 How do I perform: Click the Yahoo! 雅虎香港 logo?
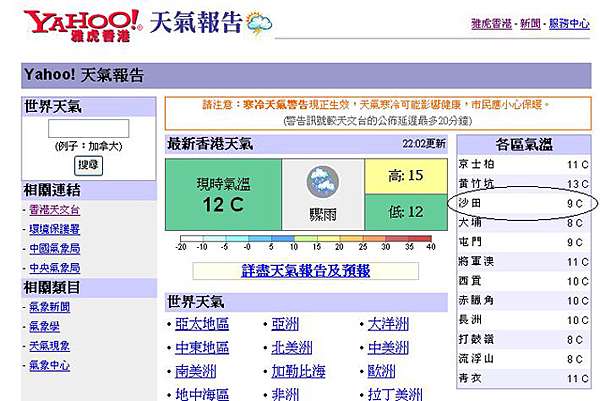click(x=83, y=25)
